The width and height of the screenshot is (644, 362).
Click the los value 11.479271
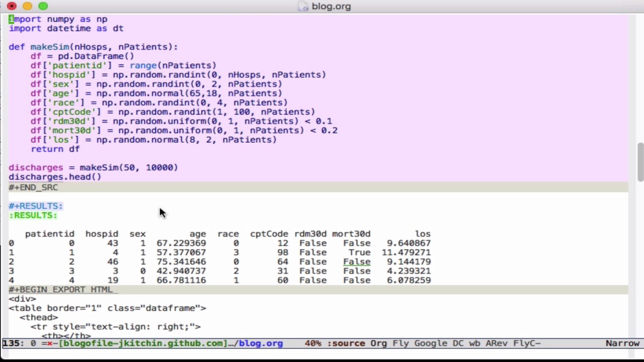click(406, 252)
